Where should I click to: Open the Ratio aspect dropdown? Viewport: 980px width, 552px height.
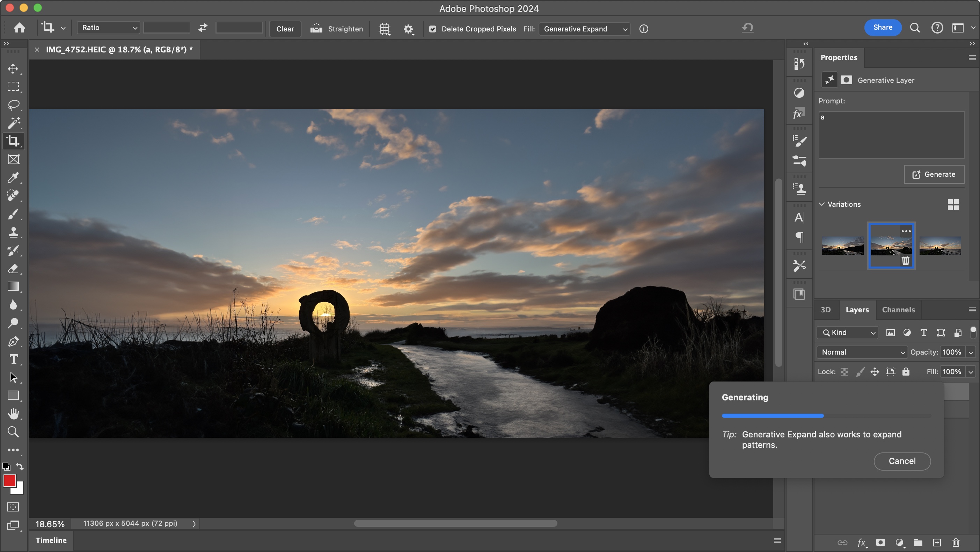pyautogui.click(x=108, y=27)
